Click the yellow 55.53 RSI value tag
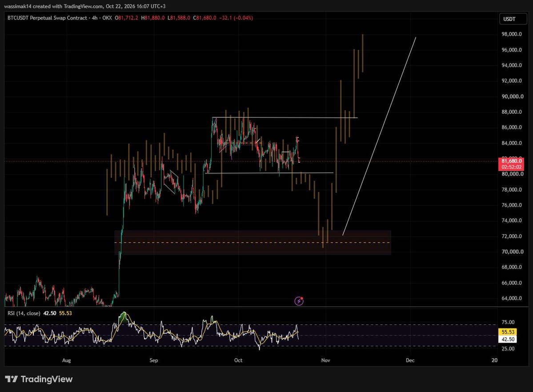The height and width of the screenshot is (392, 533). pos(508,332)
